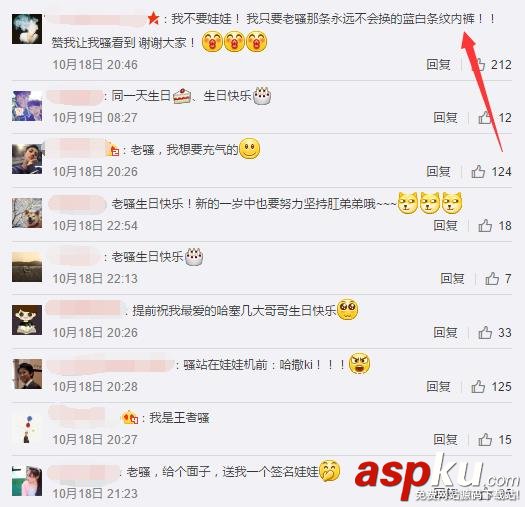The height and width of the screenshot is (507, 525).
Task: Like the 哈撒ki comment with 125 likes
Action: pyautogui.click(x=478, y=386)
